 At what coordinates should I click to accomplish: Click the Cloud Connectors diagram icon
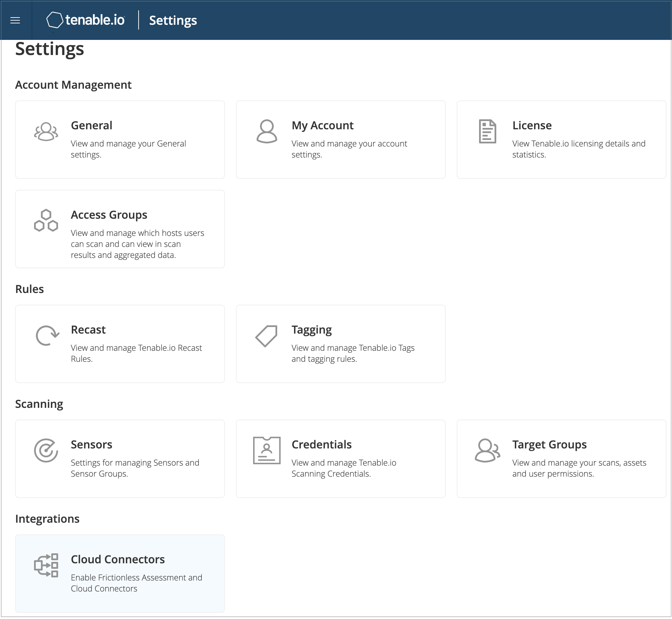(x=46, y=565)
